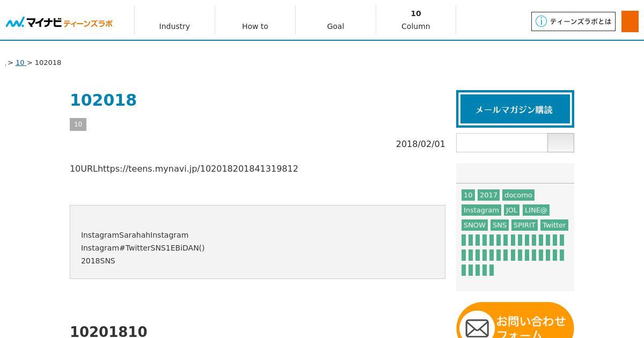Select the 'SNOW' tag
The width and height of the screenshot is (644, 338).
coord(474,225)
